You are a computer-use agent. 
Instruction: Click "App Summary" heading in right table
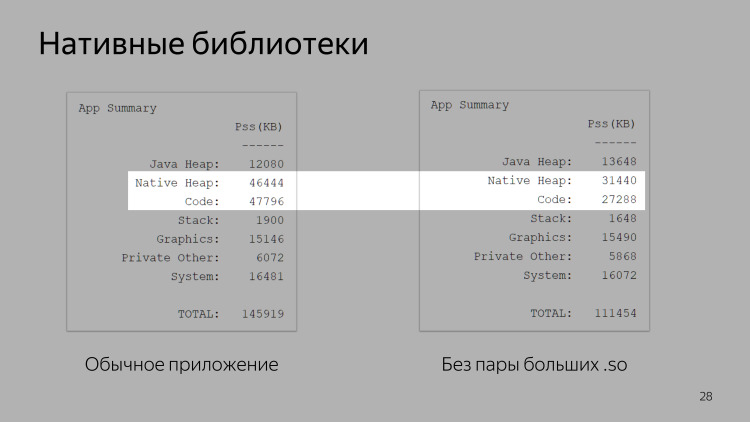pyautogui.click(x=470, y=105)
